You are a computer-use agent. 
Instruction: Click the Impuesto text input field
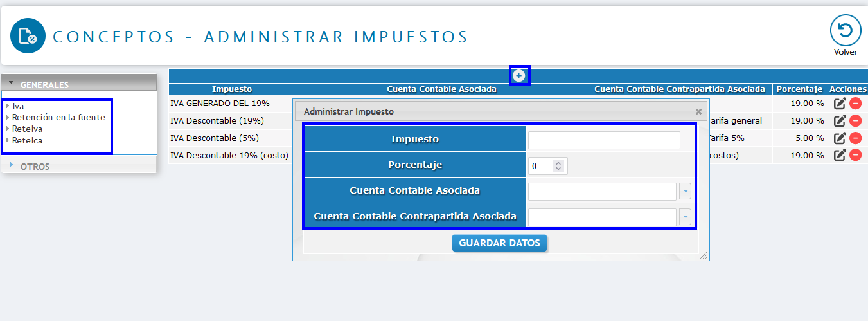(x=603, y=140)
